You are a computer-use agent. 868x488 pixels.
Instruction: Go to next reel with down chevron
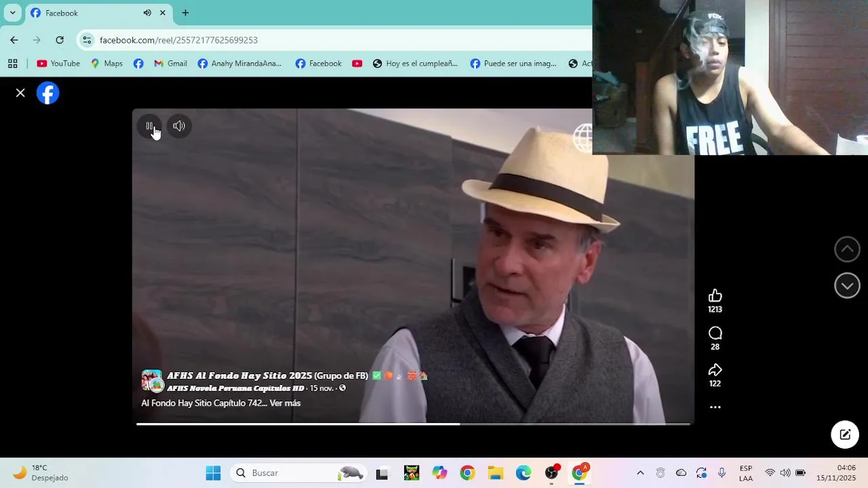click(x=847, y=286)
